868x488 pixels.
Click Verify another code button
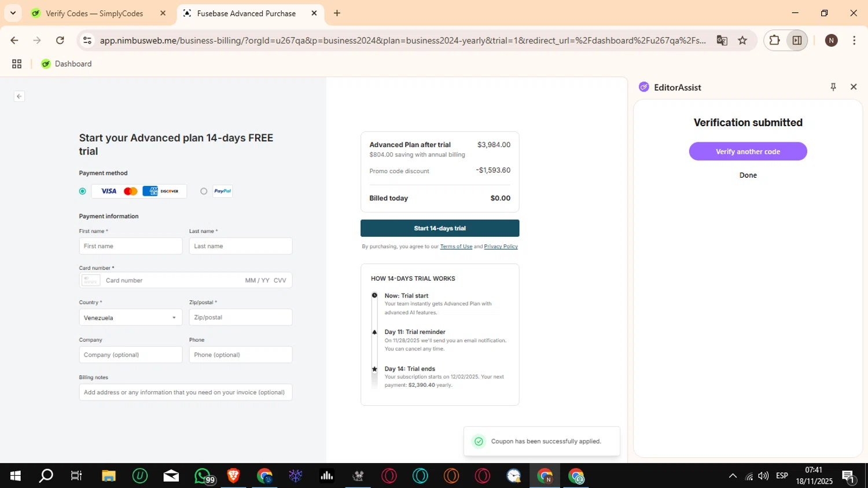pos(748,152)
